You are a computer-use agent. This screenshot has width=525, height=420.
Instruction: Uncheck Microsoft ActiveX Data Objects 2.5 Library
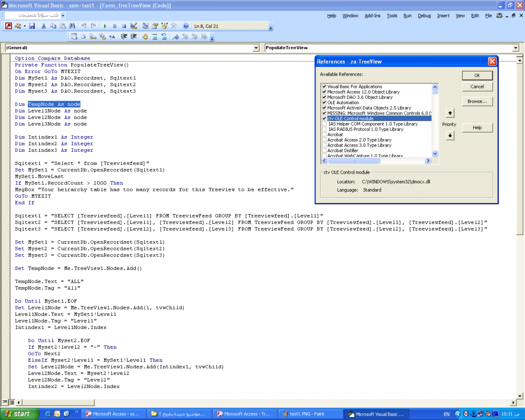[x=324, y=108]
